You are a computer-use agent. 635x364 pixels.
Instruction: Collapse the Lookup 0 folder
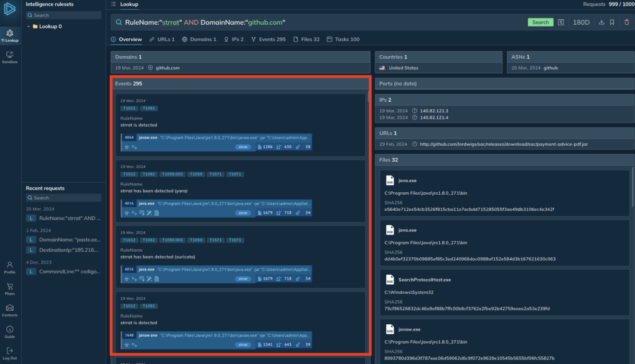pyautogui.click(x=29, y=27)
